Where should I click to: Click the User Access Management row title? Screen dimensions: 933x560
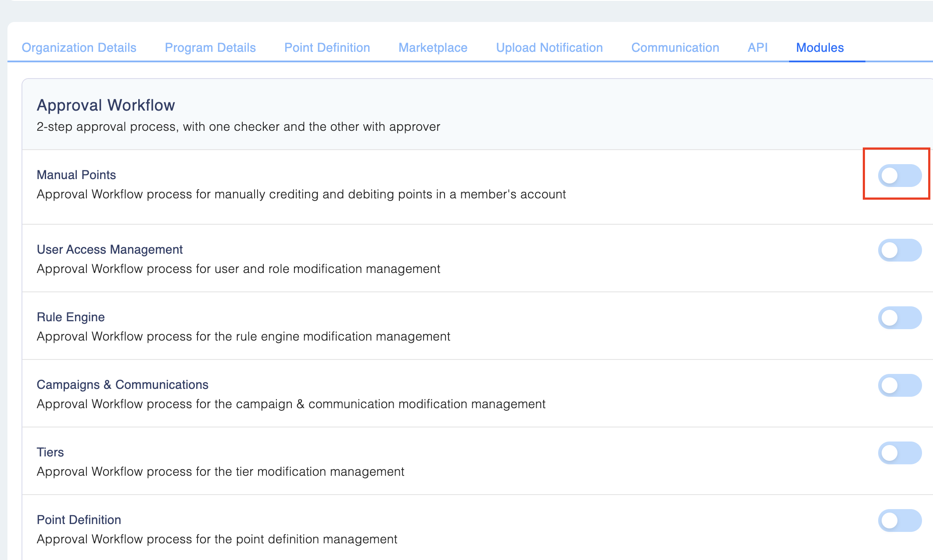coord(110,249)
